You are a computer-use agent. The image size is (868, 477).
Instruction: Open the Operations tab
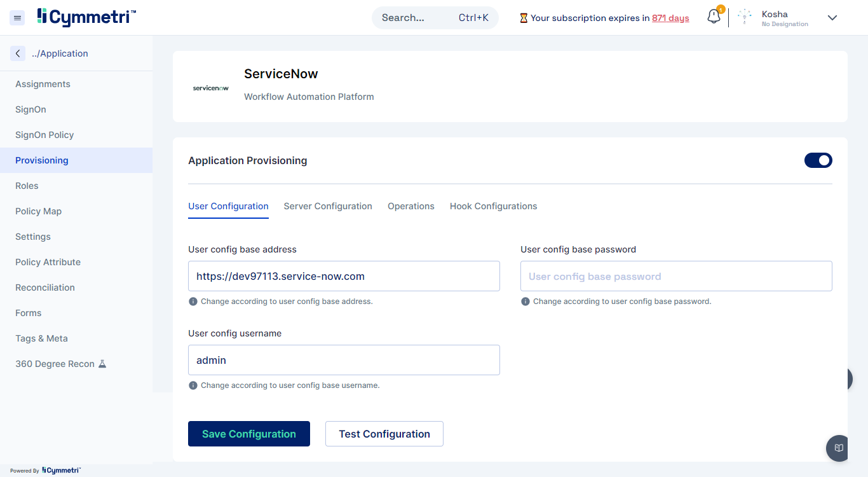[x=411, y=206]
